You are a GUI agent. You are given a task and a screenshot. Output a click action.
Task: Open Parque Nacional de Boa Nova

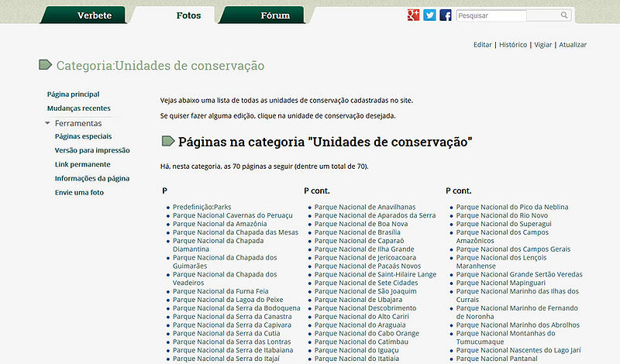[361, 224]
